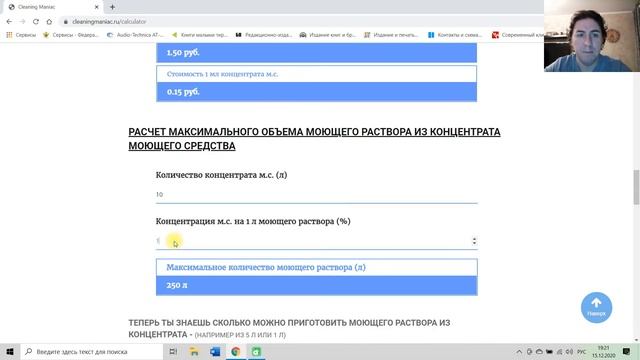Click the browser forward arrow
The width and height of the screenshot is (640, 360).
point(22,22)
